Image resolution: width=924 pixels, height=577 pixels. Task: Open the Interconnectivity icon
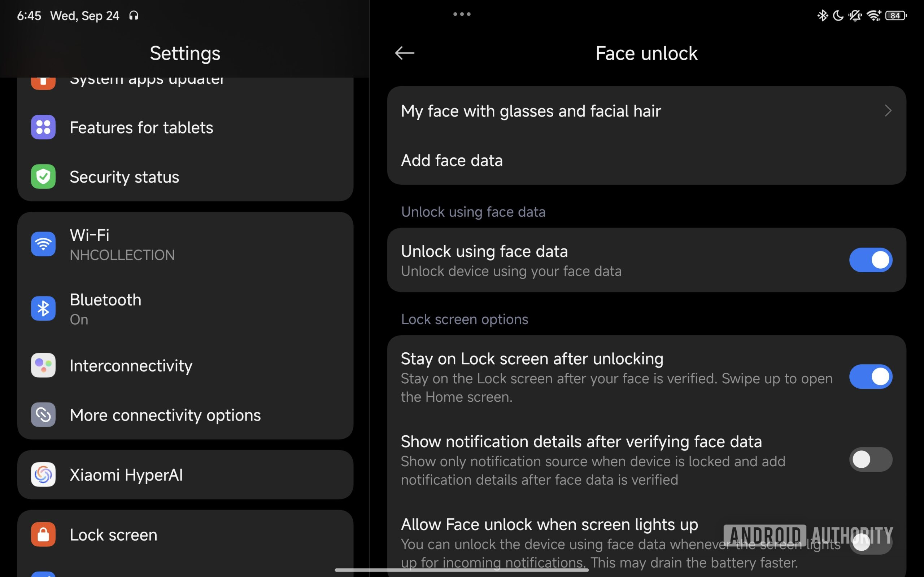pos(43,365)
